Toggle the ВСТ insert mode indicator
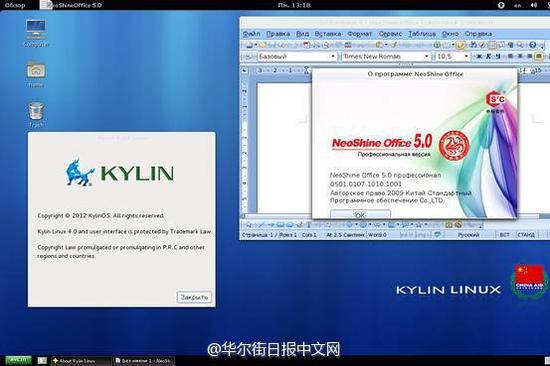550x366 pixels. (x=504, y=235)
